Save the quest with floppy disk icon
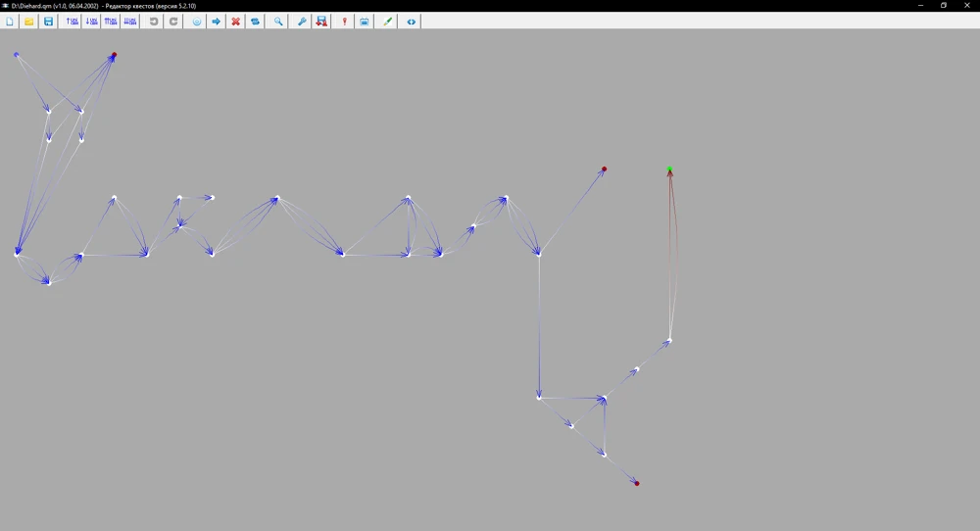 coord(48,22)
